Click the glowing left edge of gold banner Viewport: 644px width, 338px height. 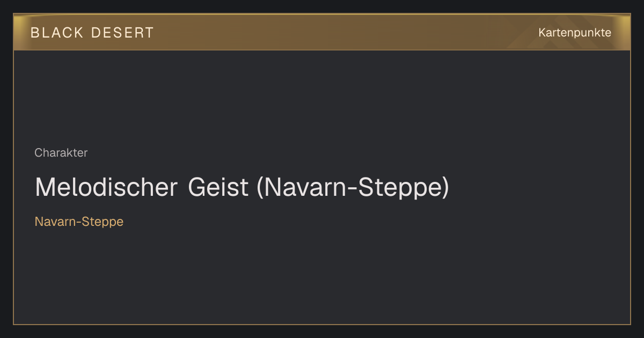18,32
